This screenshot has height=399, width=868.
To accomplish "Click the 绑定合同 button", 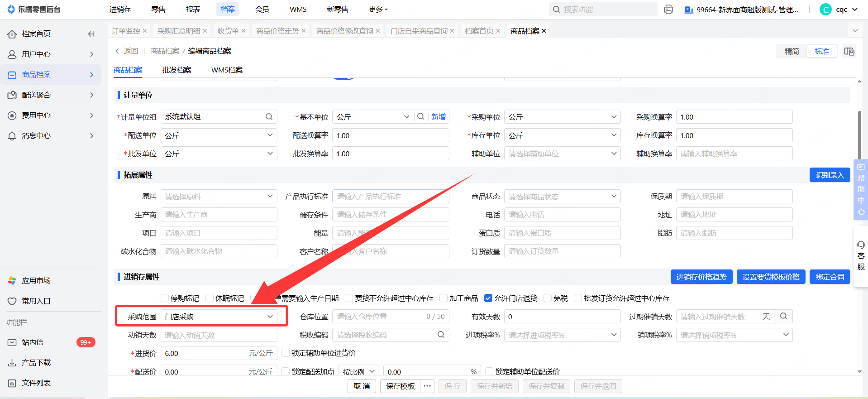I will (x=830, y=277).
